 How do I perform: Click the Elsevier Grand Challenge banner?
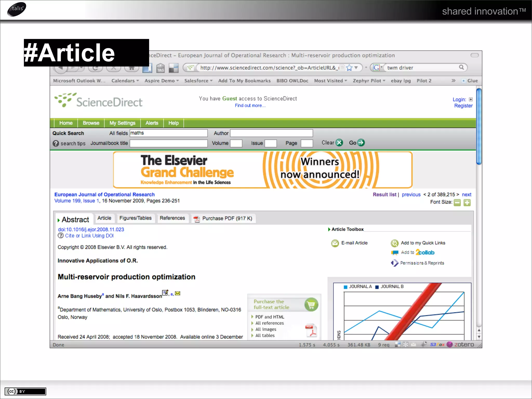263,170
